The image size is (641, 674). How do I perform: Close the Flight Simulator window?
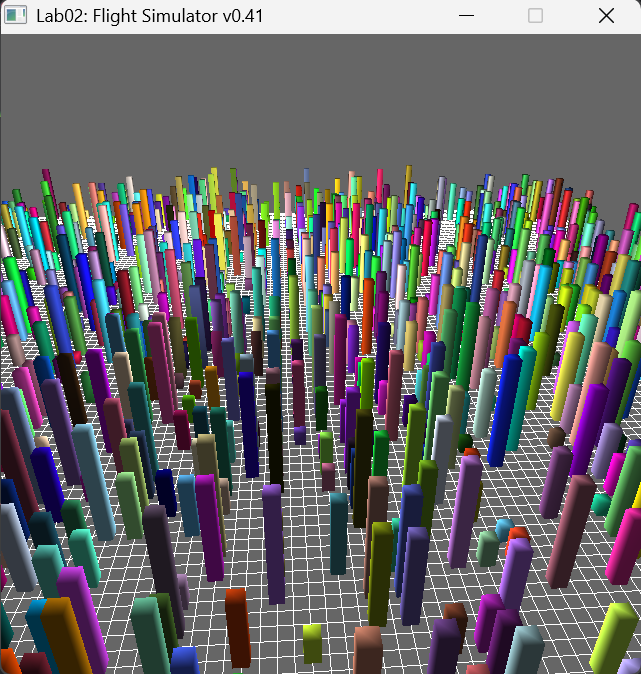(x=606, y=16)
